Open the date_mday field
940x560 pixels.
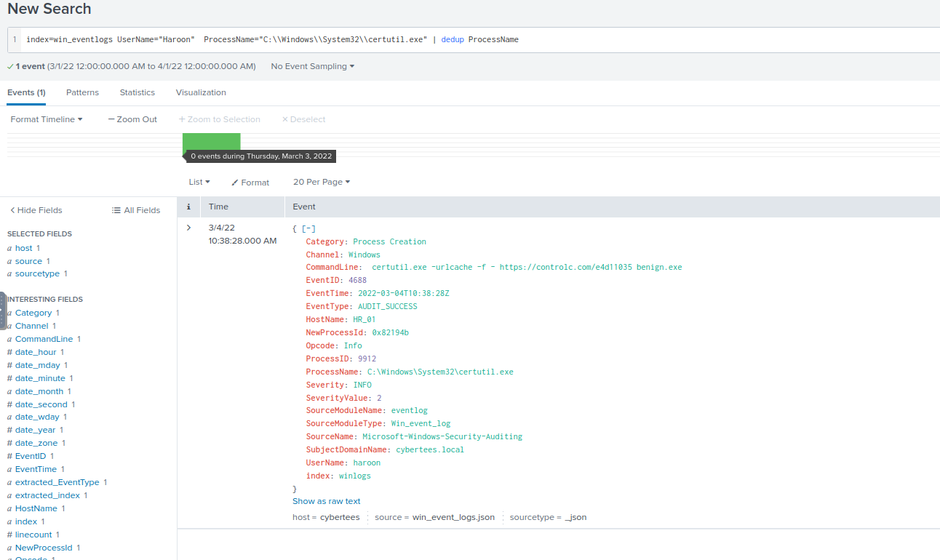click(37, 365)
